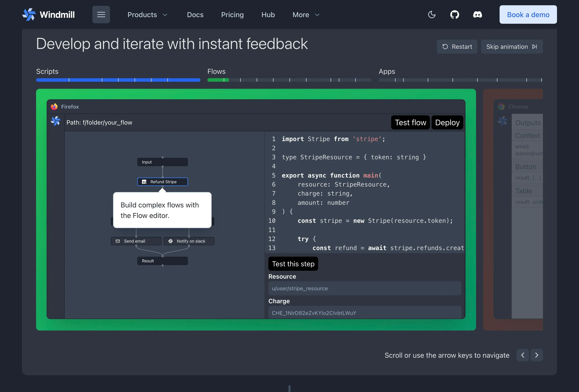Toggle dark mode with the moon icon
This screenshot has height=392, width=579.
(432, 15)
